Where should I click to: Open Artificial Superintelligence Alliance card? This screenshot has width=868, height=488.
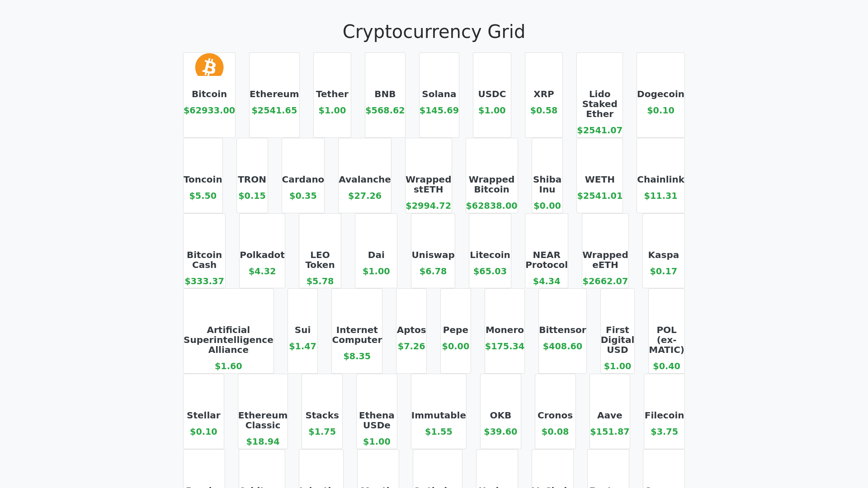pos(228,331)
